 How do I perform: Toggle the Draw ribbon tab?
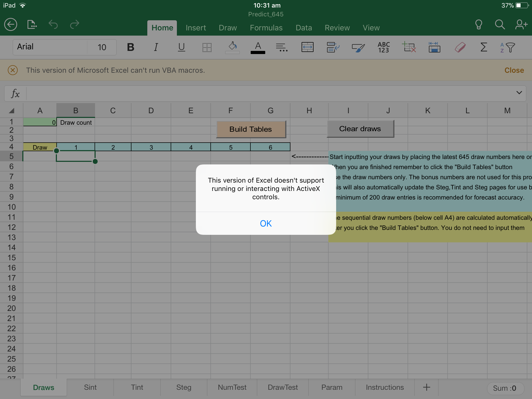228,27
